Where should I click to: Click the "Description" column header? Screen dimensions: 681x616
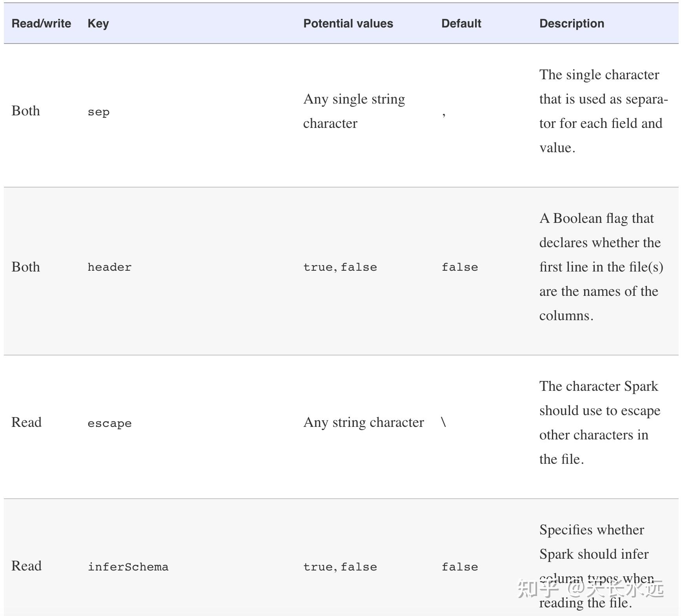[572, 24]
